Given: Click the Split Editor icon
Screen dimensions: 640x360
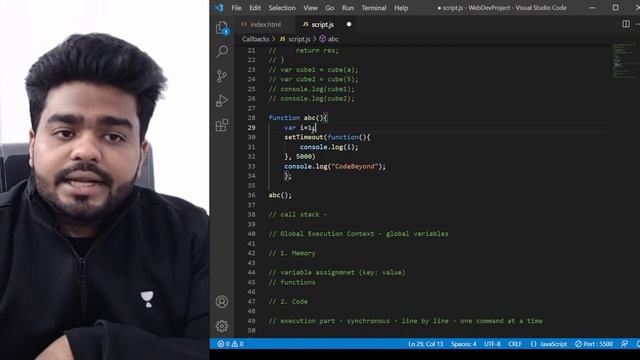Looking at the screenshot, I should tap(626, 24).
